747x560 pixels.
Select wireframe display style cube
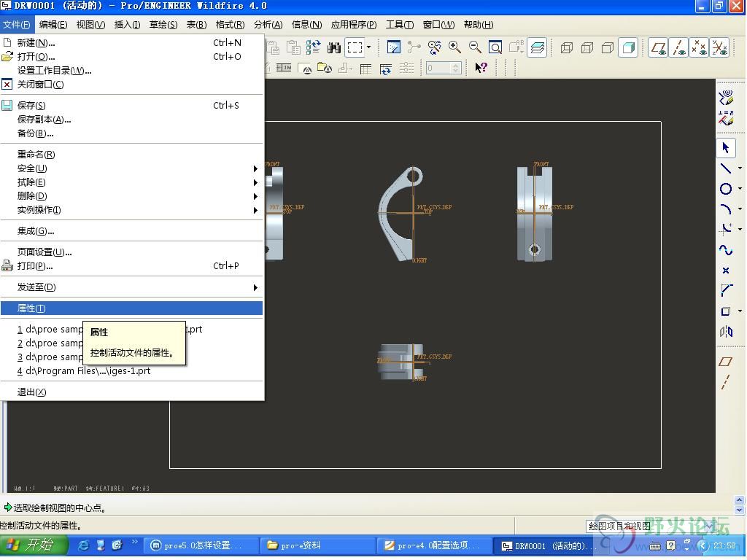(x=566, y=47)
